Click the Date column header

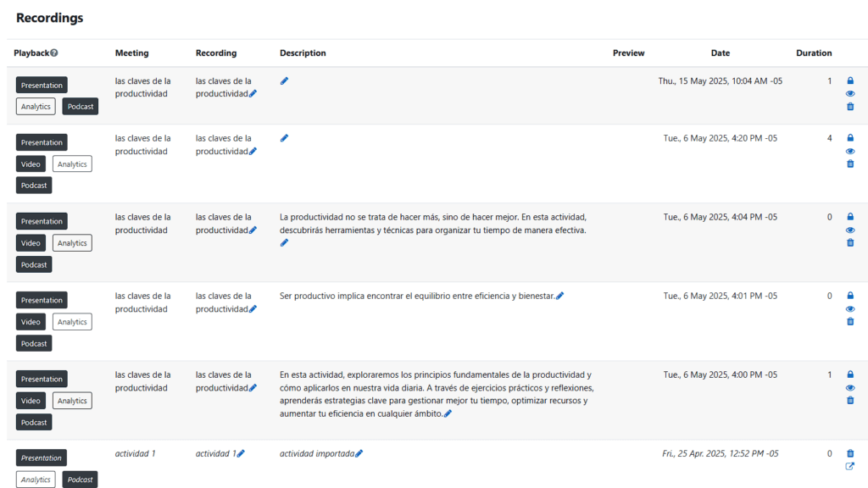click(x=721, y=53)
